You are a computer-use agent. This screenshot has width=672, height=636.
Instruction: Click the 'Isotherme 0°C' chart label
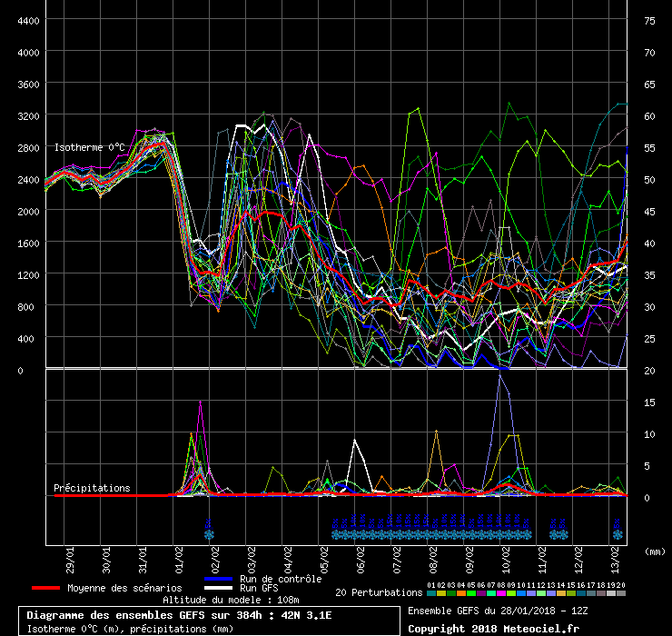click(x=89, y=147)
